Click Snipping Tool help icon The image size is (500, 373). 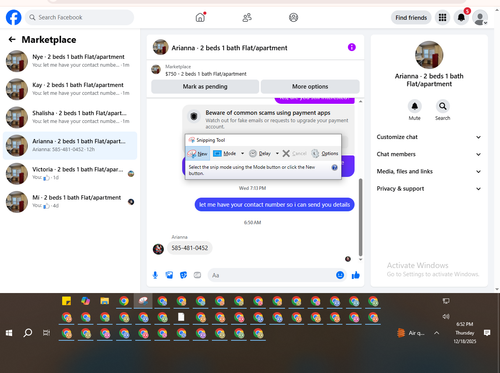tap(335, 168)
